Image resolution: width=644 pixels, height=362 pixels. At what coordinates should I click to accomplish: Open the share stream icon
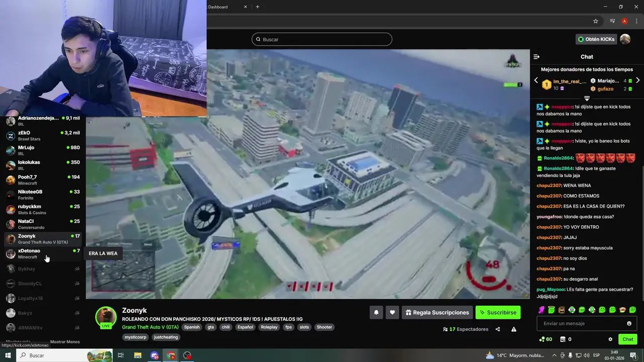[498, 329]
